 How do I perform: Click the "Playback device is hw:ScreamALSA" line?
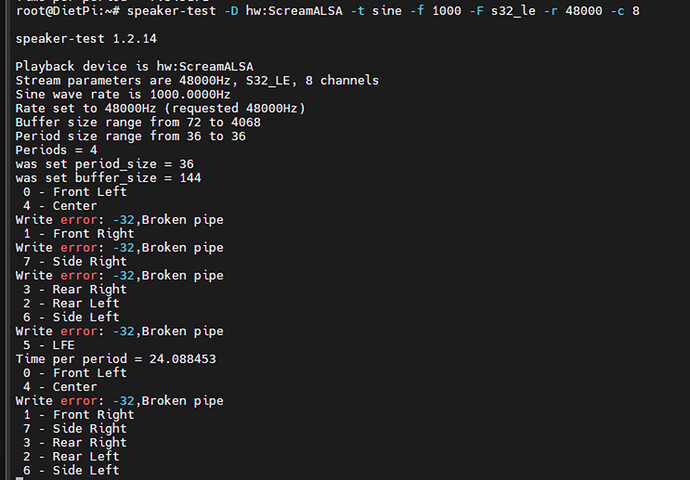[134, 66]
